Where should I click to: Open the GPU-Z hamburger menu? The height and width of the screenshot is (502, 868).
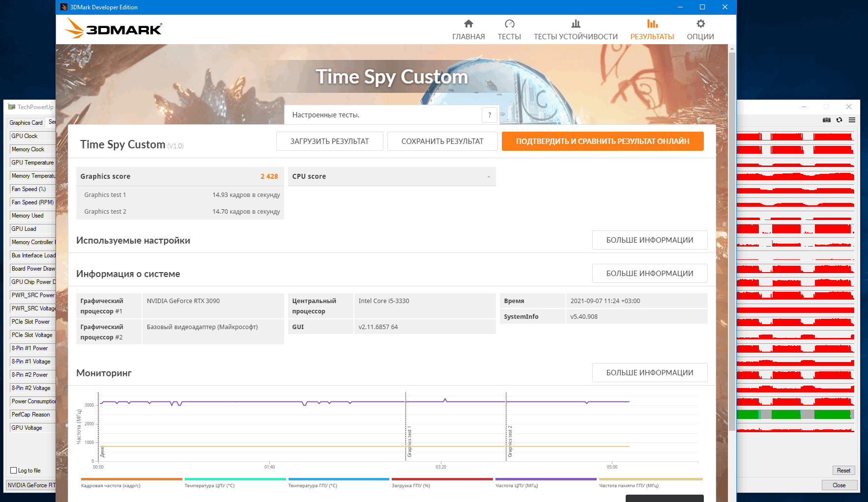(852, 120)
